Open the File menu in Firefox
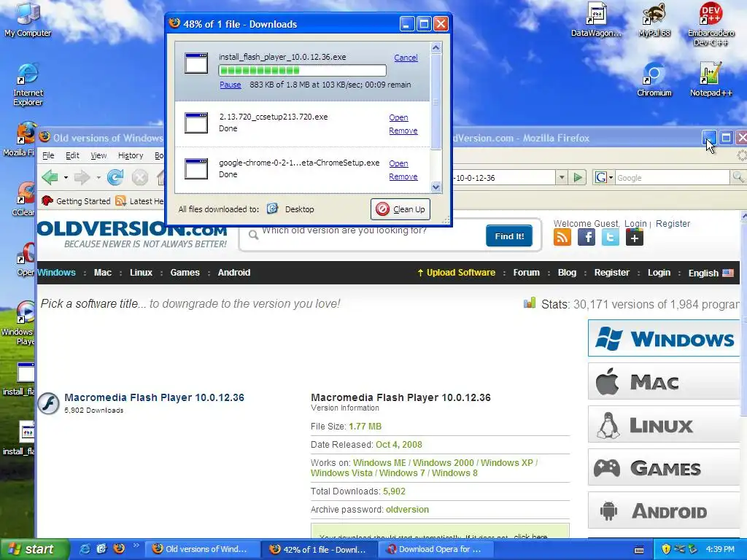747x560 pixels. pos(48,155)
